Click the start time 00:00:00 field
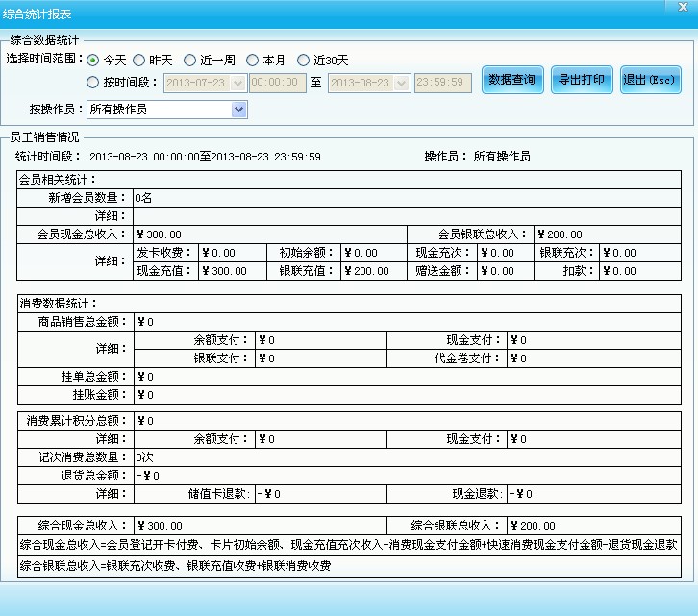 [x=277, y=83]
